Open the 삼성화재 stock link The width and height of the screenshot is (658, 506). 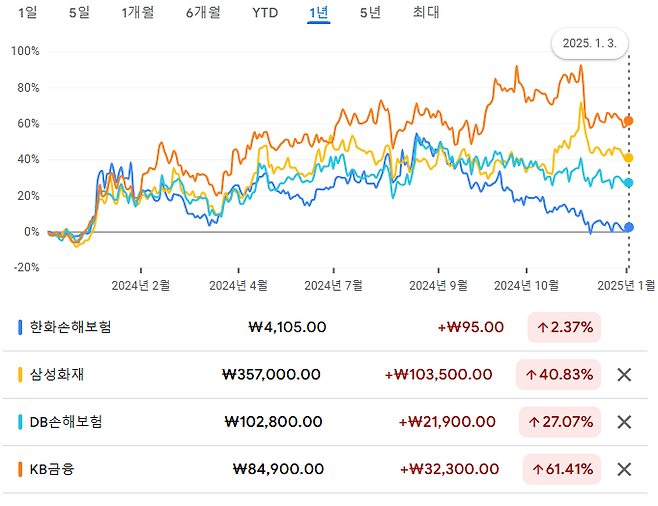[x=57, y=375]
